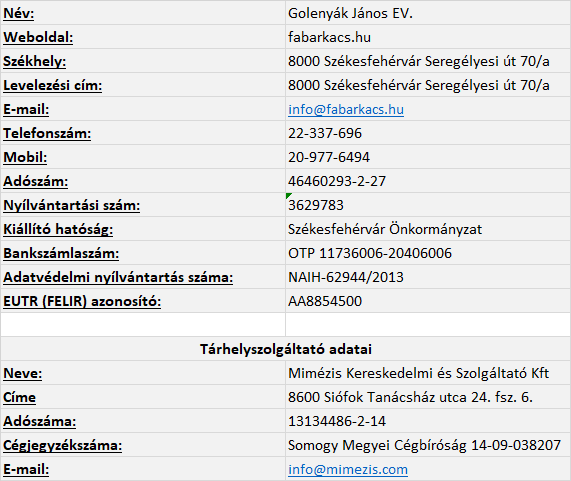Click green error indicator on 3629783 cell

point(288,196)
